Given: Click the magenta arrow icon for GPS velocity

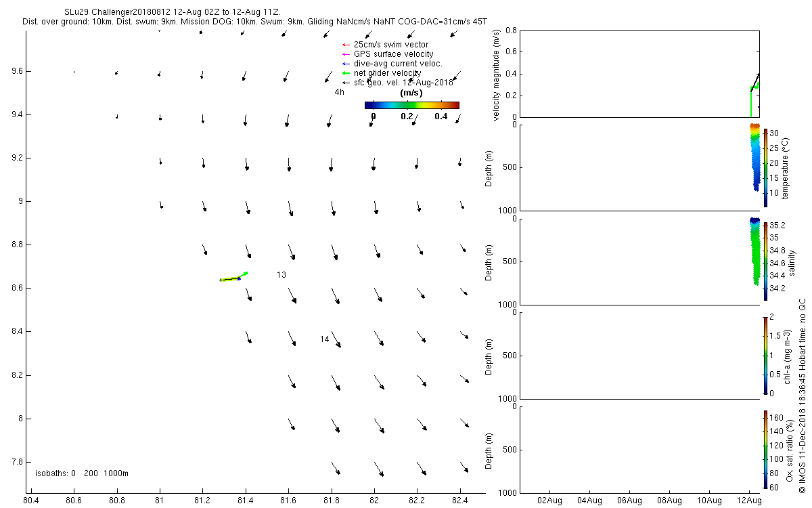Looking at the screenshot, I should coord(345,54).
